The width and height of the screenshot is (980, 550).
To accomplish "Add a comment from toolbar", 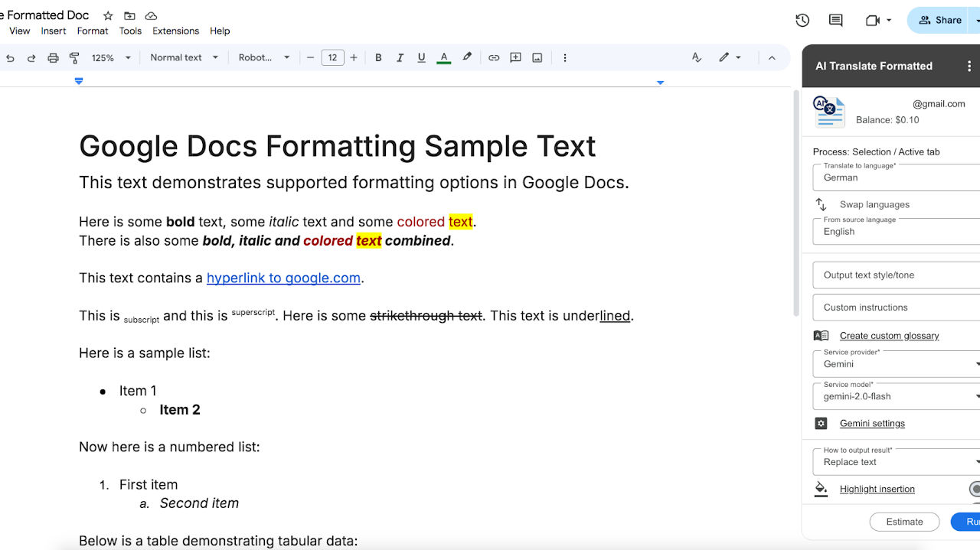I will click(x=515, y=58).
